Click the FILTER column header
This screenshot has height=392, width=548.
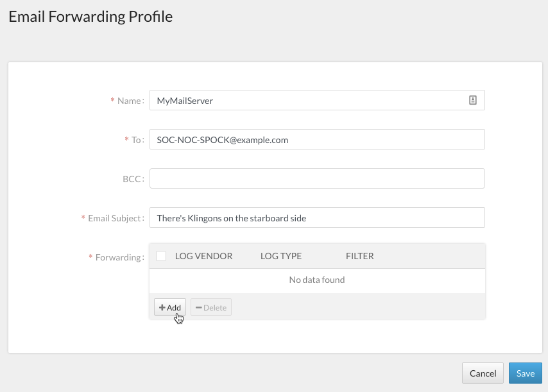[x=359, y=256]
